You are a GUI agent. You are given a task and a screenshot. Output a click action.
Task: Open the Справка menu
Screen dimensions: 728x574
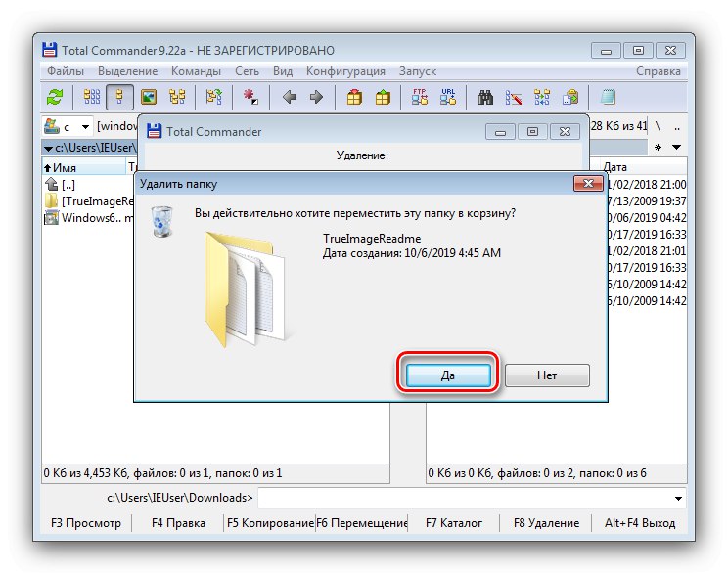click(658, 71)
